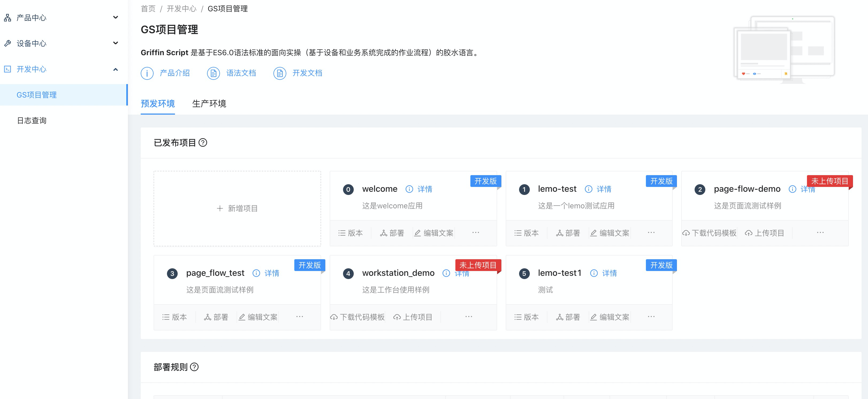868x399 pixels.
Task: Click help icon next to 部署规则
Action: pyautogui.click(x=195, y=367)
